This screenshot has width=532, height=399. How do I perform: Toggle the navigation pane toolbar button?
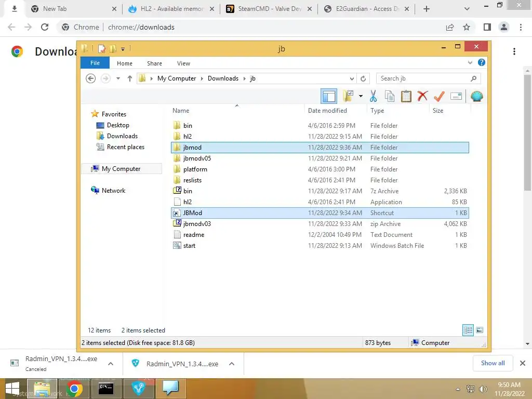click(x=328, y=96)
